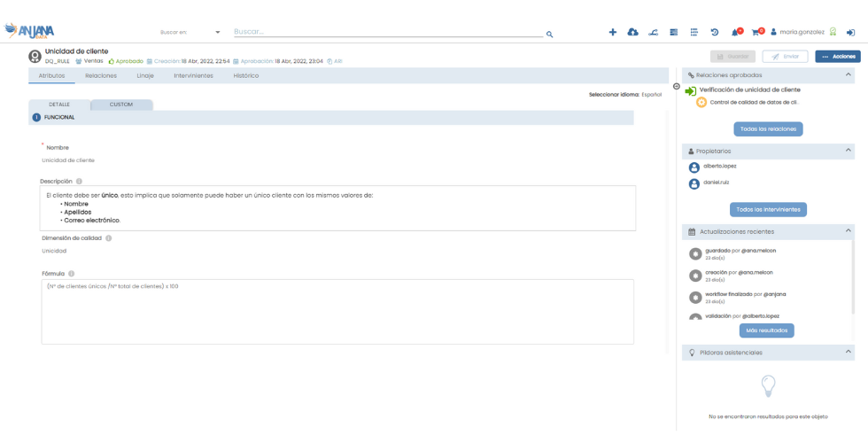Click the plus icon to create new object
Viewport: 868px width, 443px height.
(612, 33)
